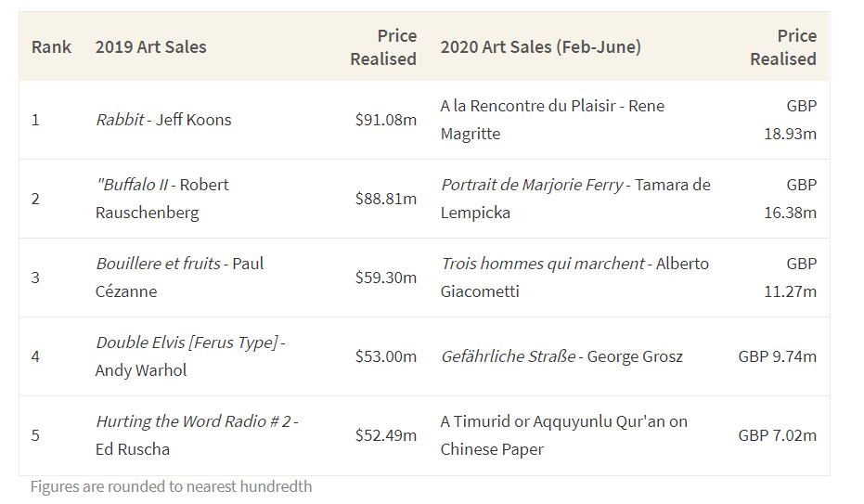The width and height of the screenshot is (864, 504).
Task: Select the $52.49m price cell
Action: pyautogui.click(x=386, y=435)
